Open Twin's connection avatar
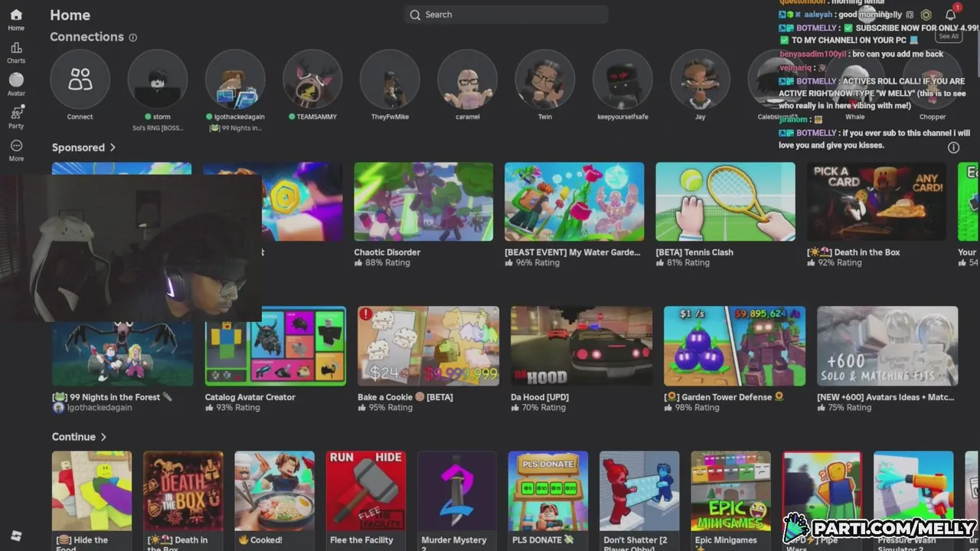980x551 pixels. click(544, 80)
